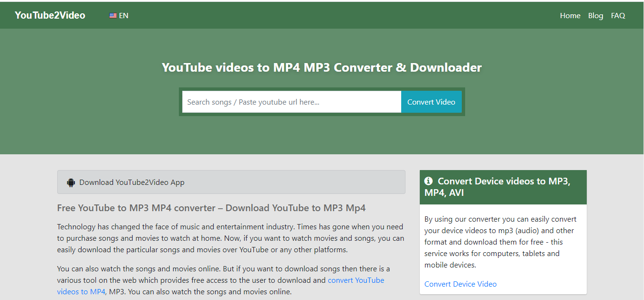This screenshot has height=300, width=644.
Task: Open the Convert Device Video link
Action: [460, 284]
